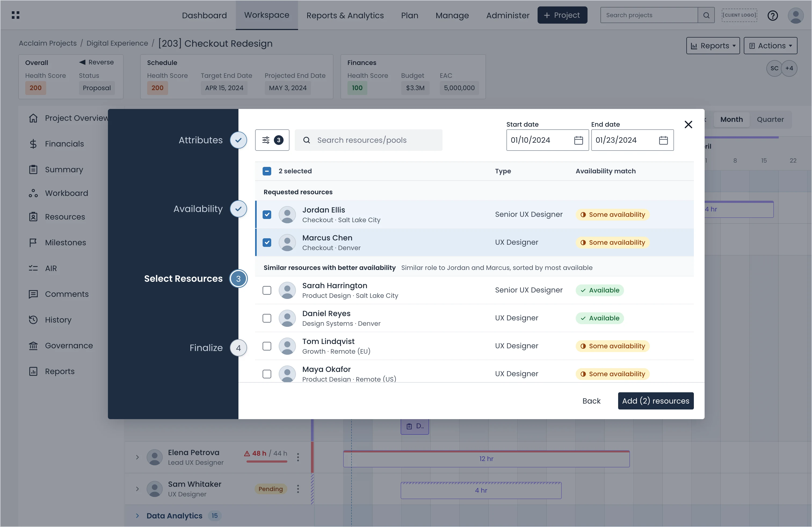Uncheck Jordan Ellis checkbox
The image size is (812, 527).
point(267,214)
